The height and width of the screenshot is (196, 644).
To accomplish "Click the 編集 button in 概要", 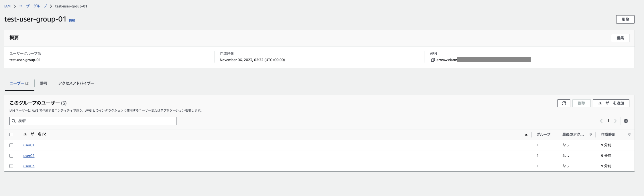I will tap(620, 38).
